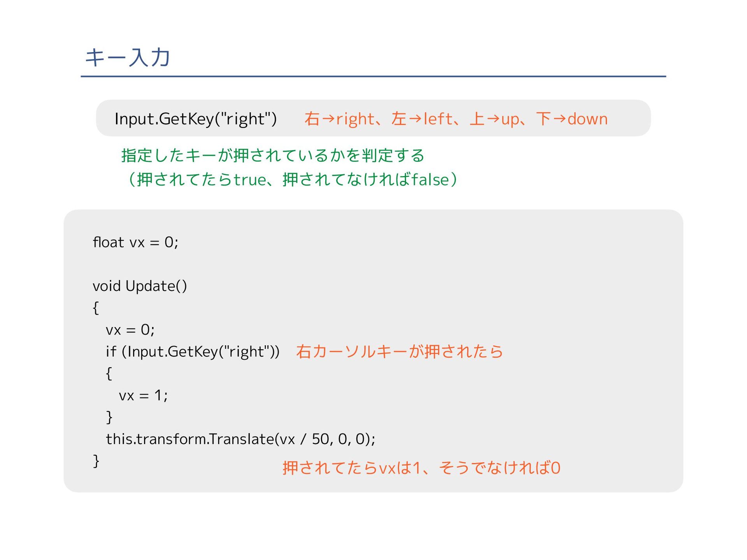Click the Input.GetKey("right") text in top box
This screenshot has width=747, height=560.
tap(195, 119)
